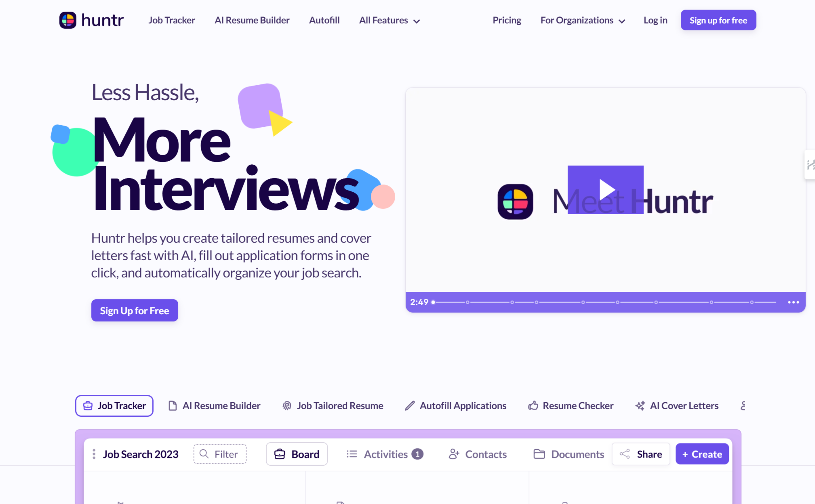Image resolution: width=815 pixels, height=504 pixels.
Task: Expand the For Organizations menu
Action: (583, 20)
